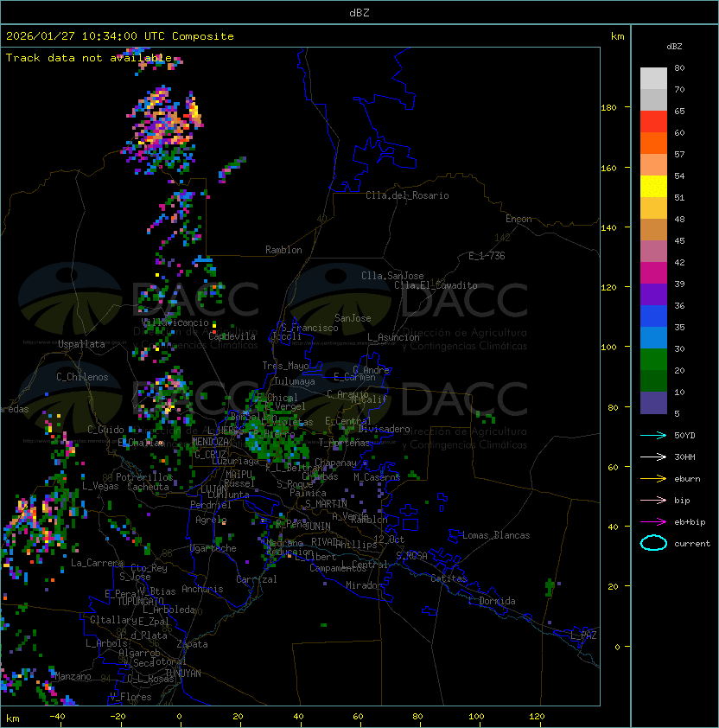
Task: Select the purple swatch in dBZ legend
Action: 653,294
